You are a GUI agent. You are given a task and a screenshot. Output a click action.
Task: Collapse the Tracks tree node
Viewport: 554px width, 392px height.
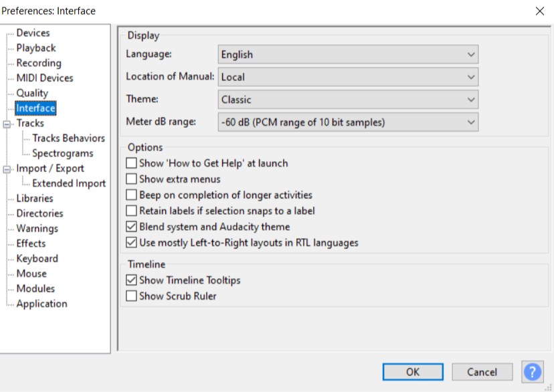[7, 124]
